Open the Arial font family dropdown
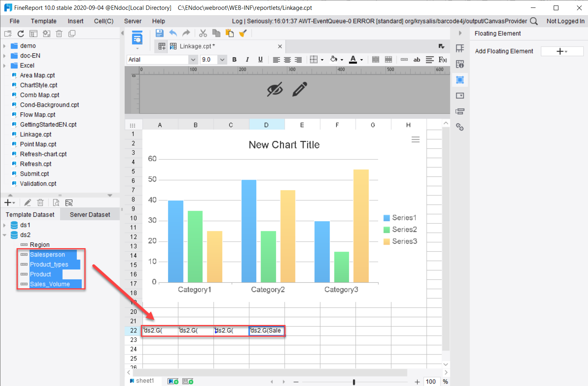This screenshot has width=588, height=386. 193,59
